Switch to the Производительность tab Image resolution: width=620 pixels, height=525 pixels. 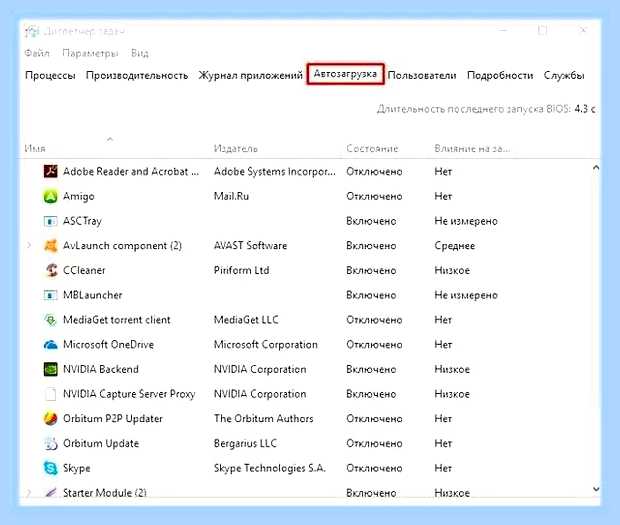tap(137, 75)
